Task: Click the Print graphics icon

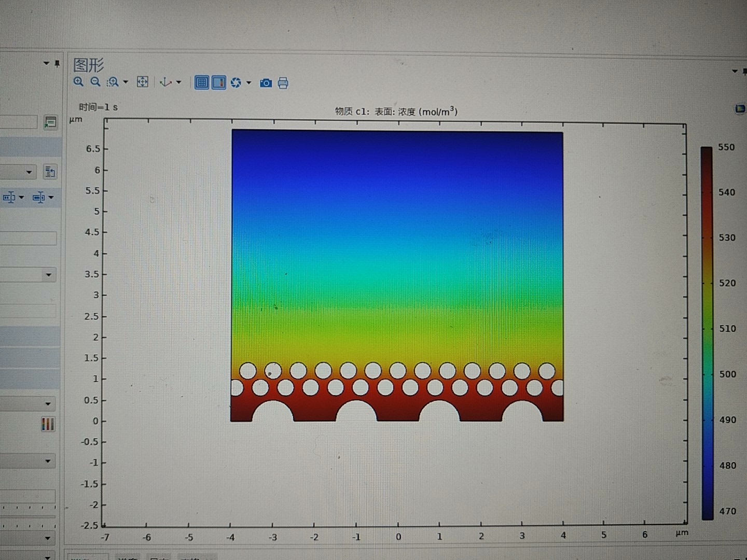Action: coord(283,83)
